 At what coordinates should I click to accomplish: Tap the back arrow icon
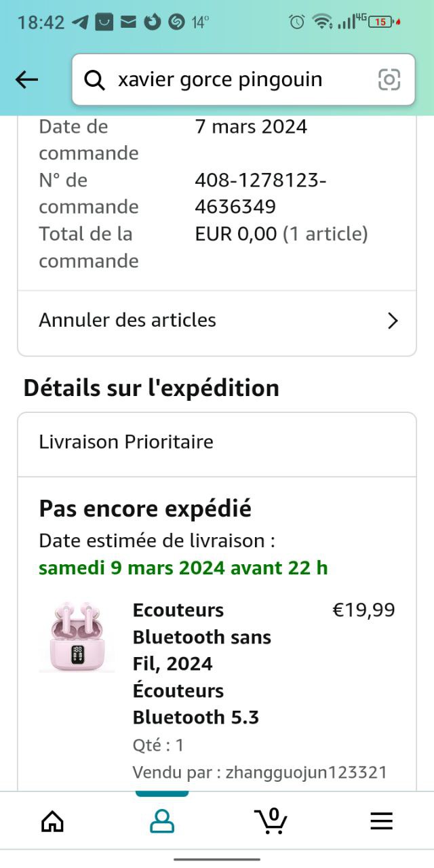coord(27,80)
